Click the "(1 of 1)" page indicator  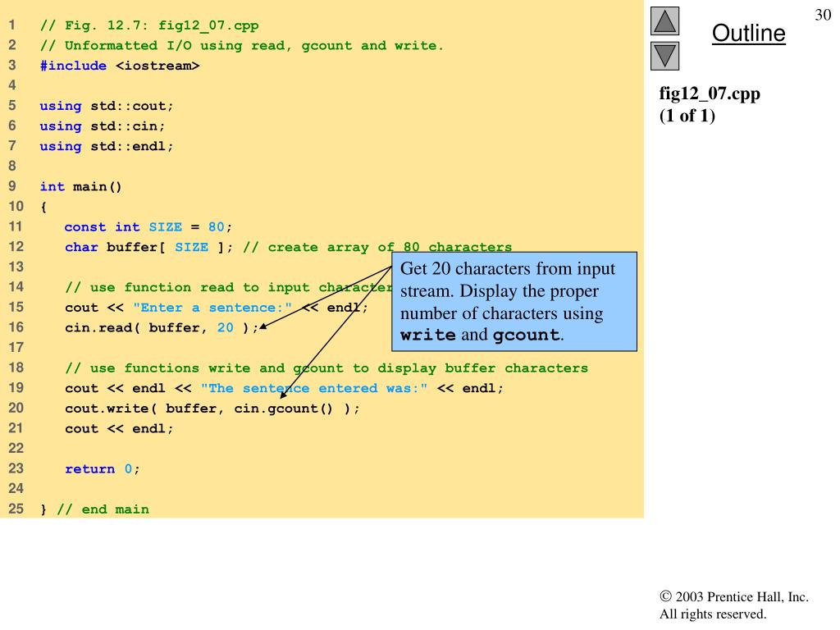tap(687, 116)
